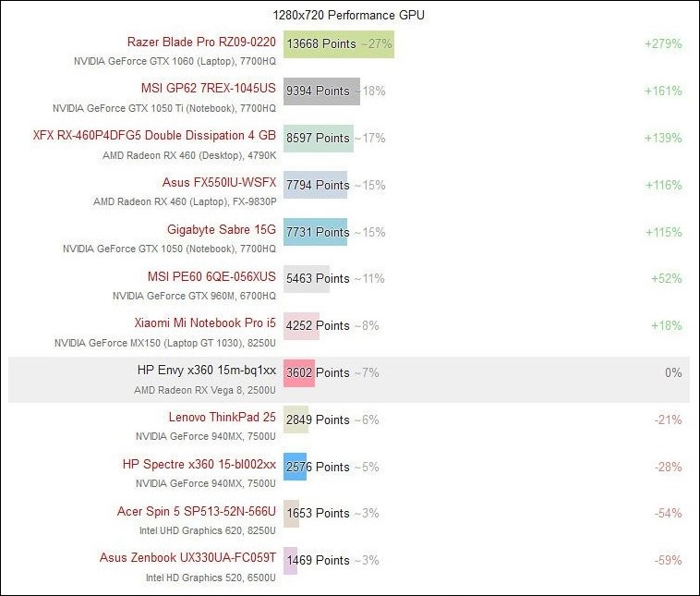700x596 pixels.
Task: Open the Asus Zenbook UX330UA-FC059T link
Action: coord(187,559)
